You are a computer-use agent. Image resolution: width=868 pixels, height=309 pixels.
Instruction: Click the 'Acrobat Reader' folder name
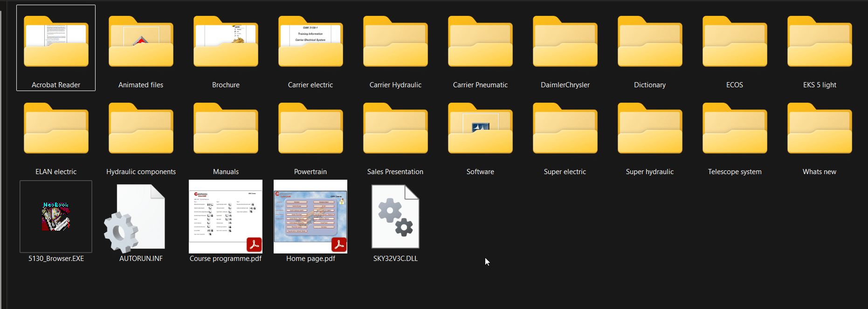coord(56,85)
